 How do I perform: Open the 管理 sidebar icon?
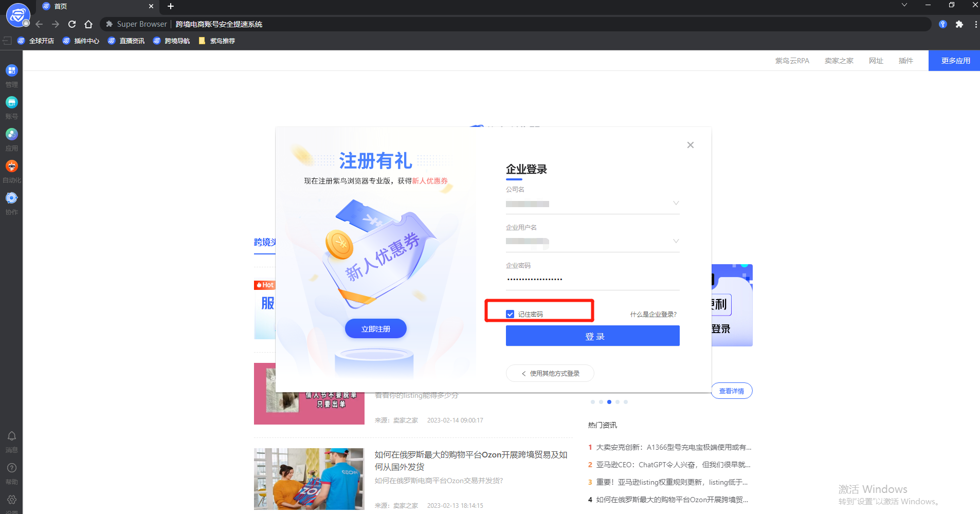(x=11, y=70)
